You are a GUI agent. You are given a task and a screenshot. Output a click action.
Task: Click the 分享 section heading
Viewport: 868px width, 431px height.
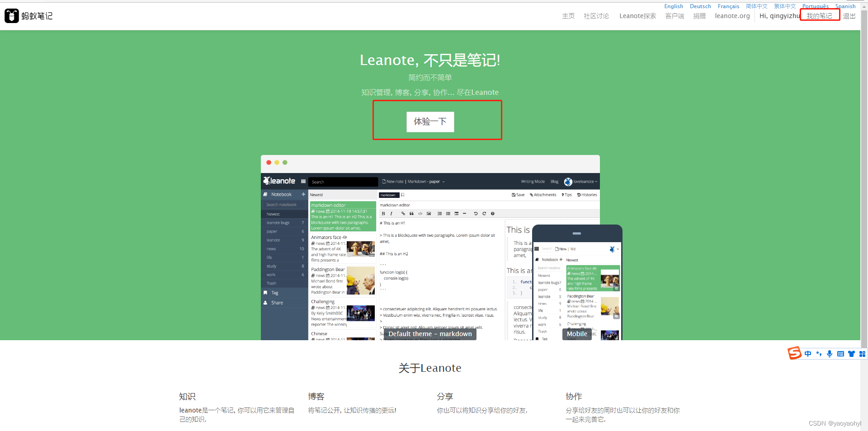[x=445, y=396]
